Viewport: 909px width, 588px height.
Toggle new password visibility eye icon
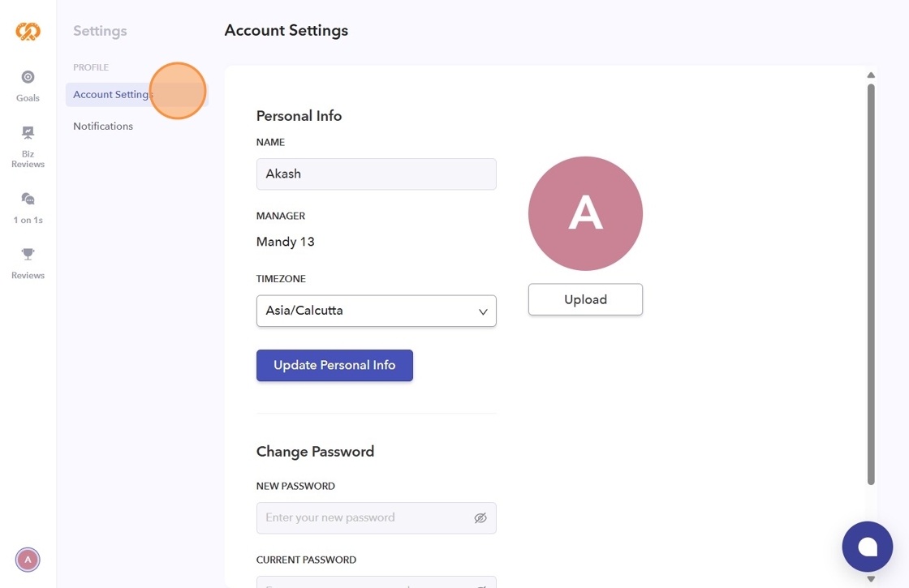(x=480, y=517)
